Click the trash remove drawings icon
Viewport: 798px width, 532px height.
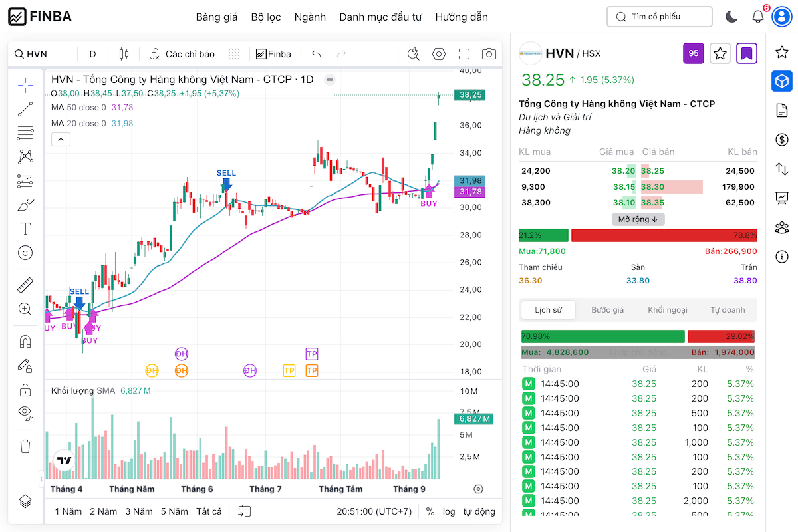click(25, 446)
